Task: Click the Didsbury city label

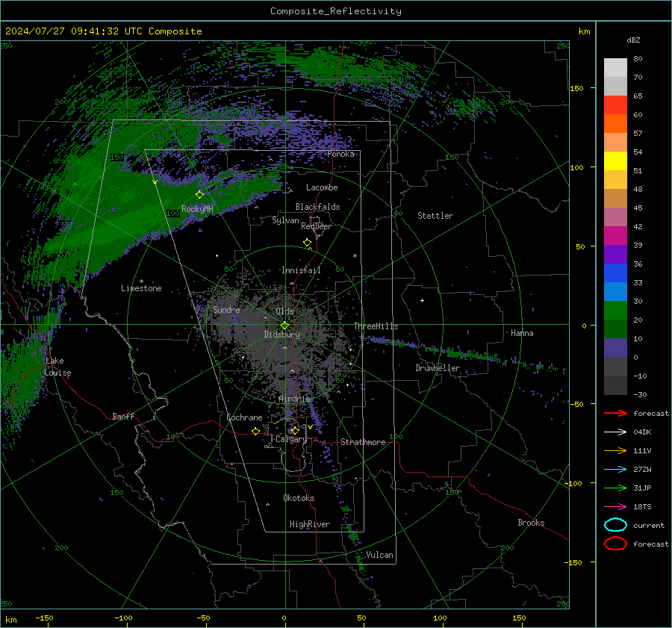Action: click(x=281, y=335)
